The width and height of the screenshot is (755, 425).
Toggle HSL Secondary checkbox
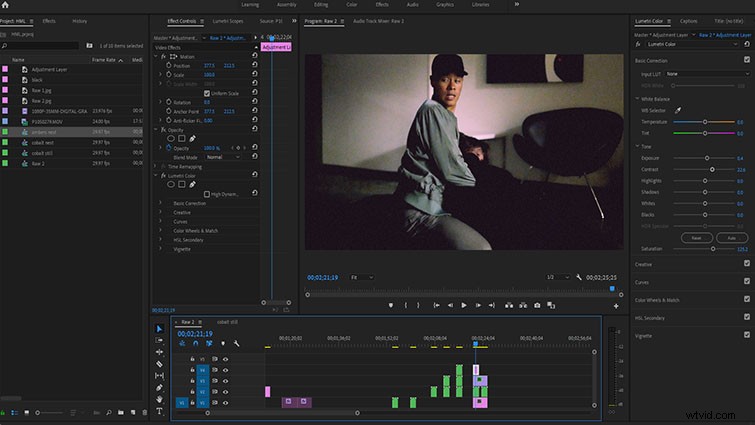click(747, 317)
